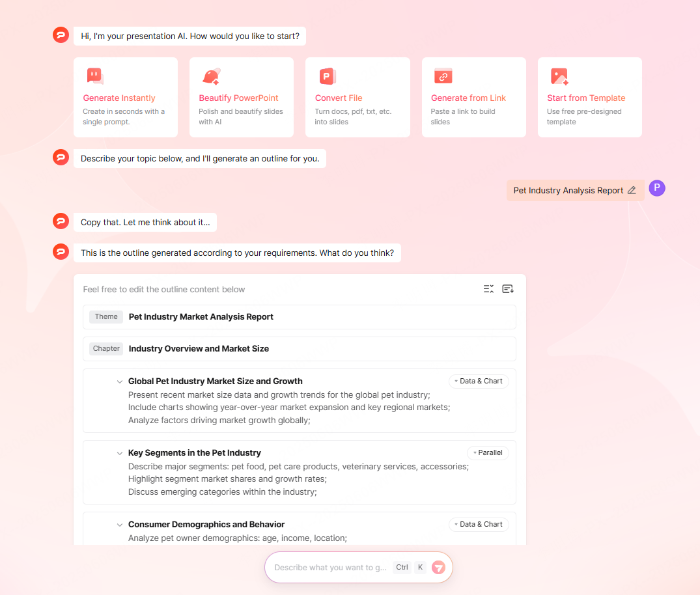Open layout dropdown for Global Pet Industry slide
The height and width of the screenshot is (595, 700).
coord(479,381)
